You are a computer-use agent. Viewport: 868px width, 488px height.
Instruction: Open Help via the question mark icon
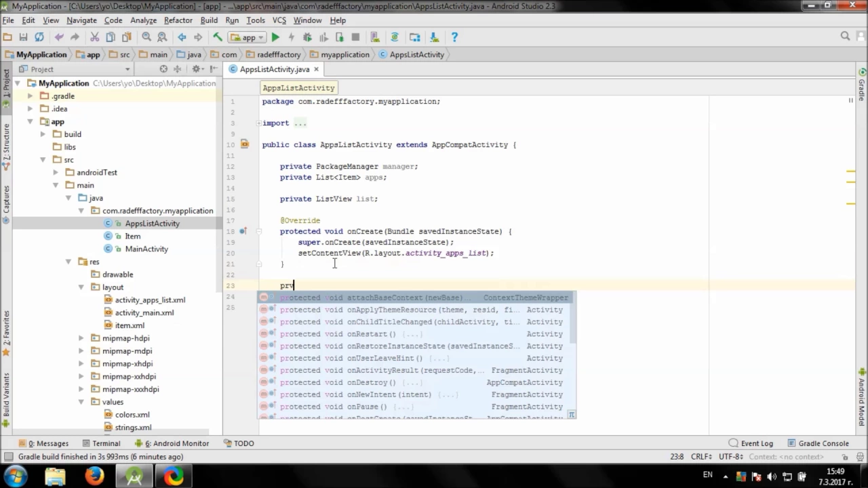454,37
